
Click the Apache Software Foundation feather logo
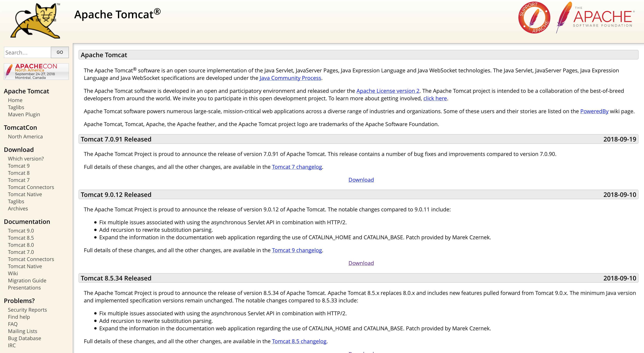click(595, 18)
